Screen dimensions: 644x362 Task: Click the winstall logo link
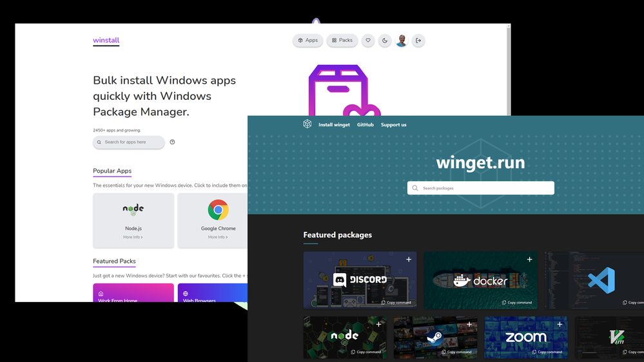106,40
